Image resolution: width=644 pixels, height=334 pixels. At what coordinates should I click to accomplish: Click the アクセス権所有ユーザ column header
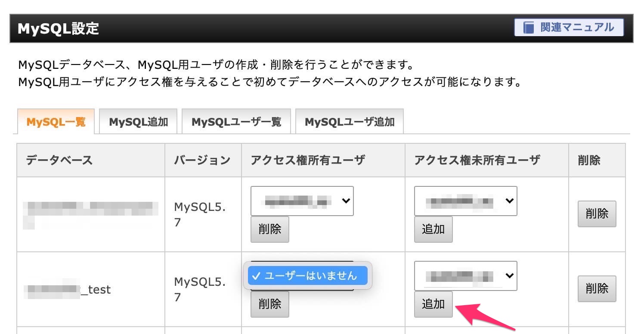(x=323, y=160)
